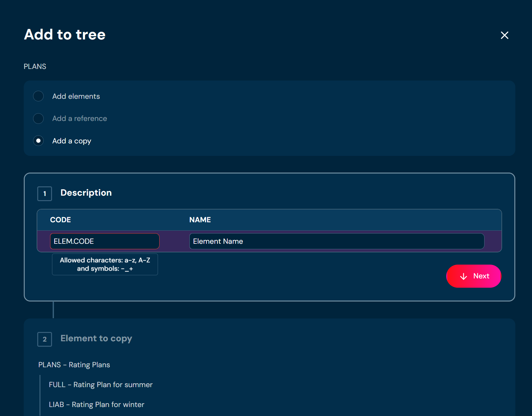Choose the Add a reference radio option
532x416 pixels.
point(39,119)
